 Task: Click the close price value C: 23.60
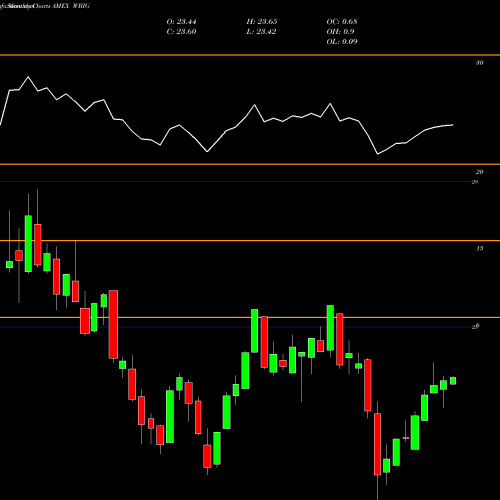[181, 32]
